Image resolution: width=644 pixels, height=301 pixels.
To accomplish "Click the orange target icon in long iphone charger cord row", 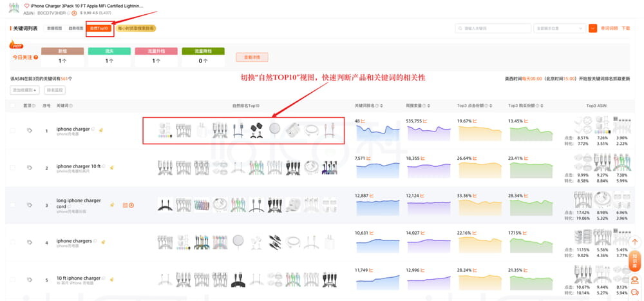I will (x=131, y=205).
